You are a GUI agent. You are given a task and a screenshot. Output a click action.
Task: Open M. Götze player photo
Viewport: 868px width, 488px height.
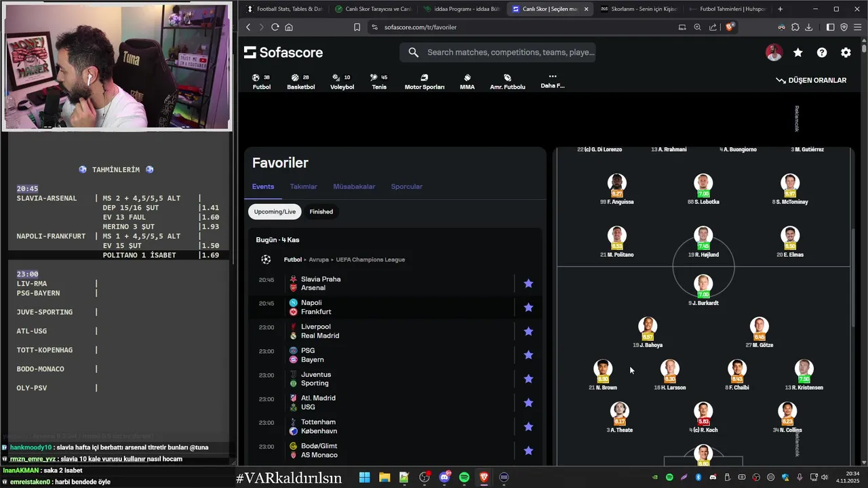[x=759, y=327]
